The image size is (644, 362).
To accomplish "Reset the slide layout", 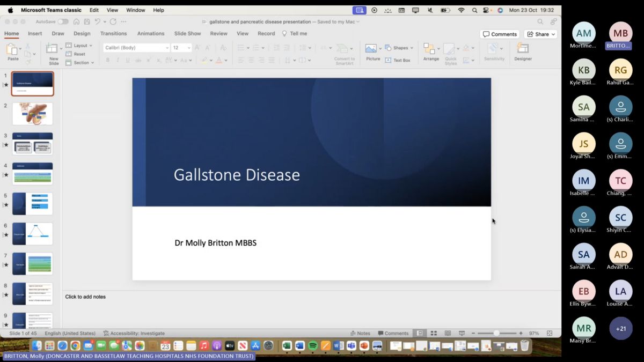I will (x=76, y=54).
